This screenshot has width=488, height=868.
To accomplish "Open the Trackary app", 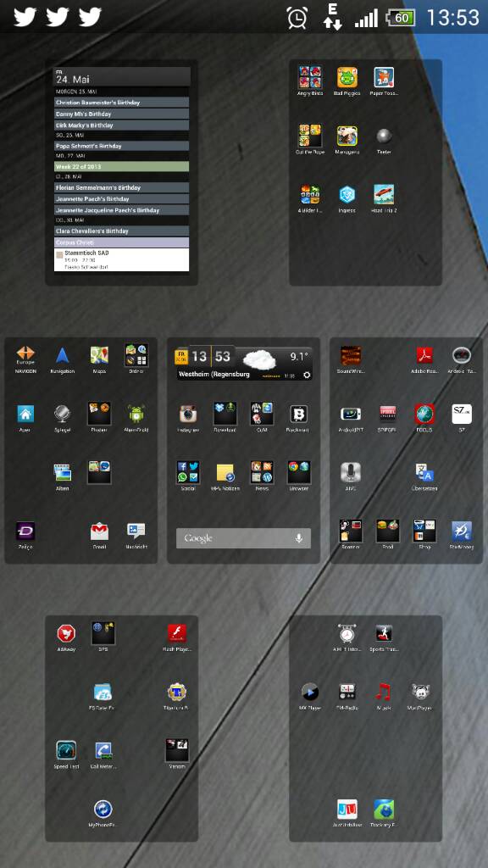I will 384,810.
